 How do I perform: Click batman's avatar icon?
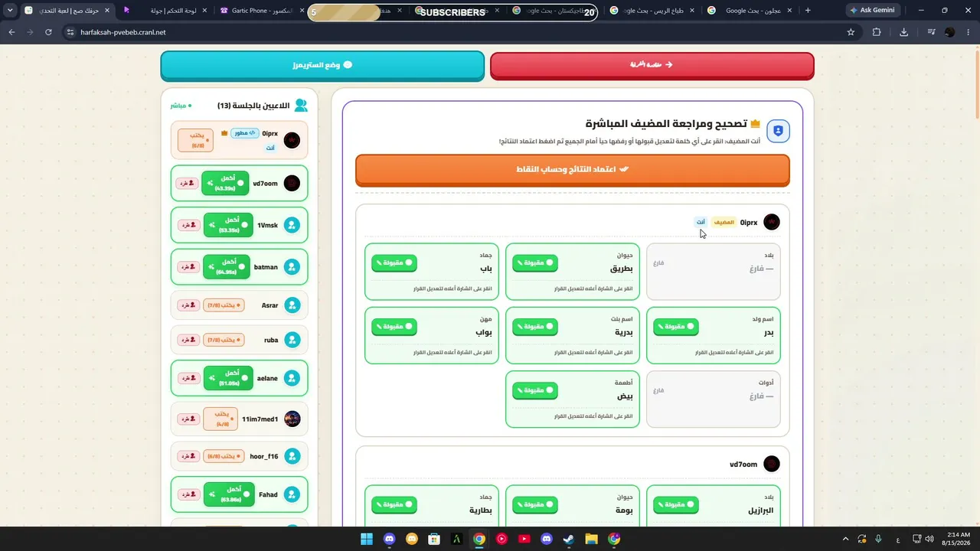pyautogui.click(x=292, y=267)
